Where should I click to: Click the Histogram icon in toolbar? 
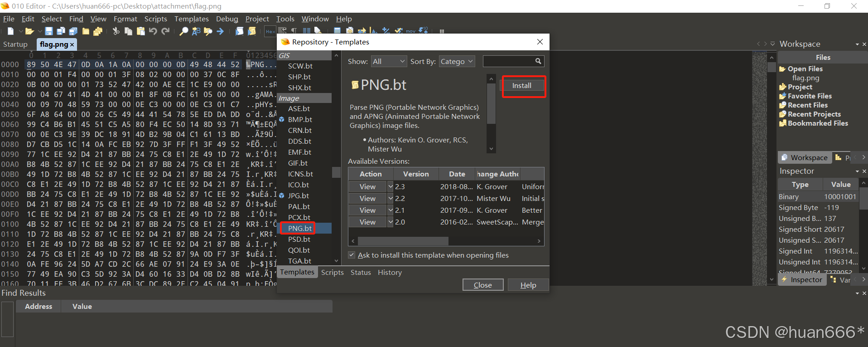point(374,31)
